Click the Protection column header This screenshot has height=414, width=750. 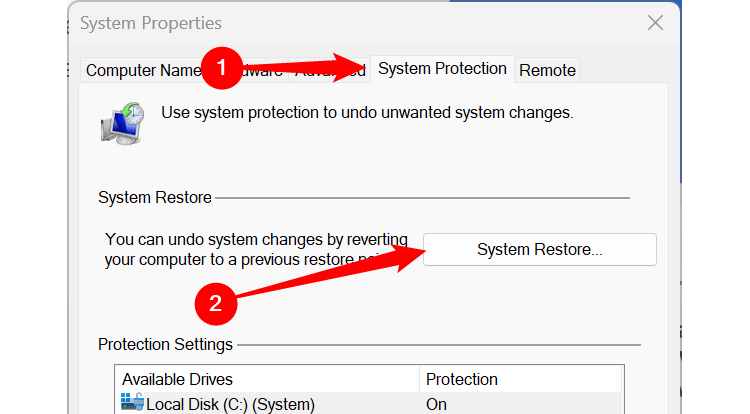point(461,379)
